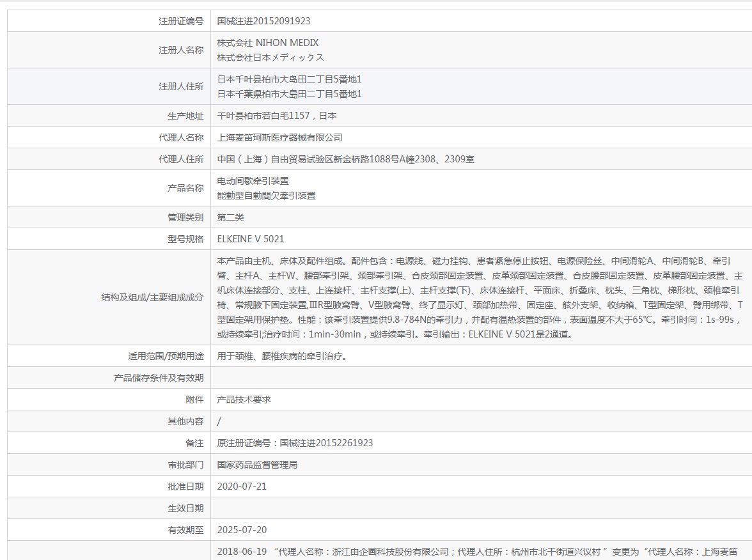Click registrant name 株式会社 NIHON MEDIX
This screenshot has height=560, width=752.
(267, 43)
